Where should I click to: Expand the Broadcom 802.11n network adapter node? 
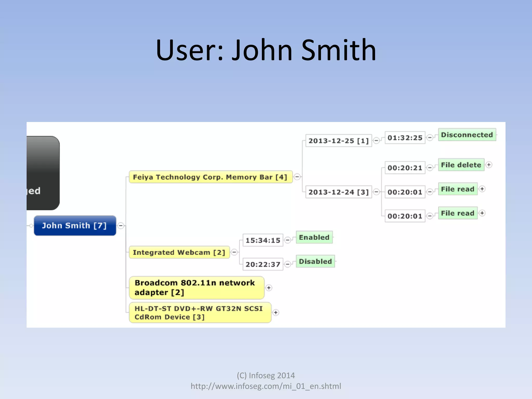[x=269, y=288]
